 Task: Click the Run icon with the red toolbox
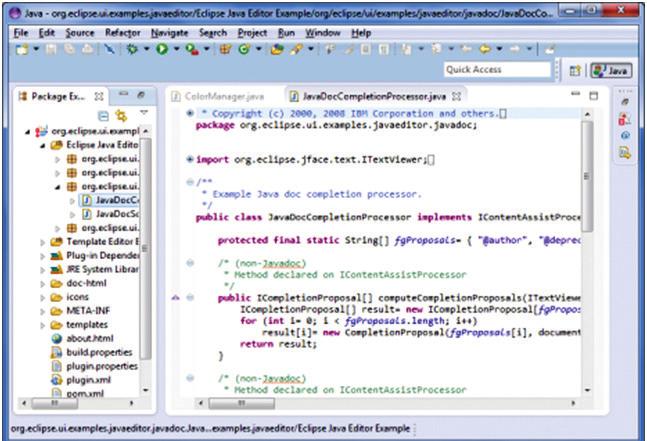[191, 50]
